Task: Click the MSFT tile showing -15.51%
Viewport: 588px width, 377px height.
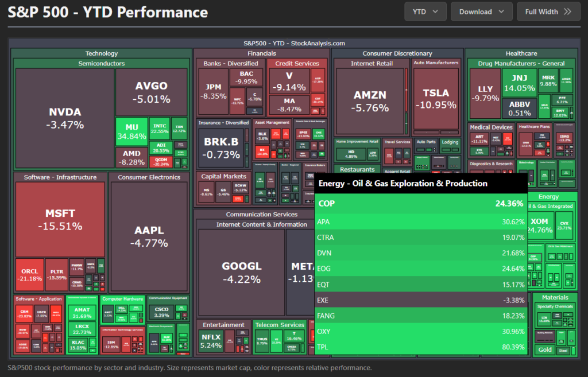Action: pos(60,219)
